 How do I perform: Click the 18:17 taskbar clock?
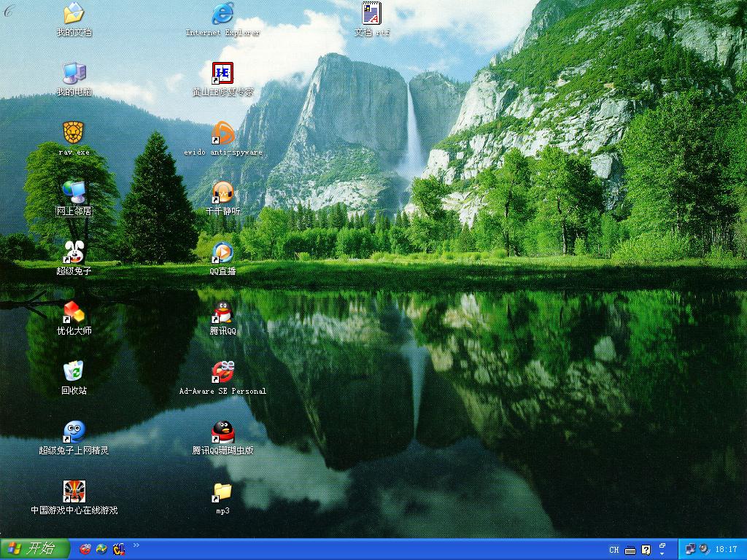pyautogui.click(x=726, y=550)
